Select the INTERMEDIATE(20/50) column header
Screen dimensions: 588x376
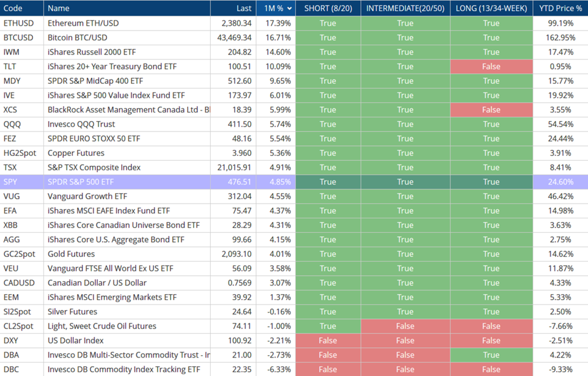405,9
